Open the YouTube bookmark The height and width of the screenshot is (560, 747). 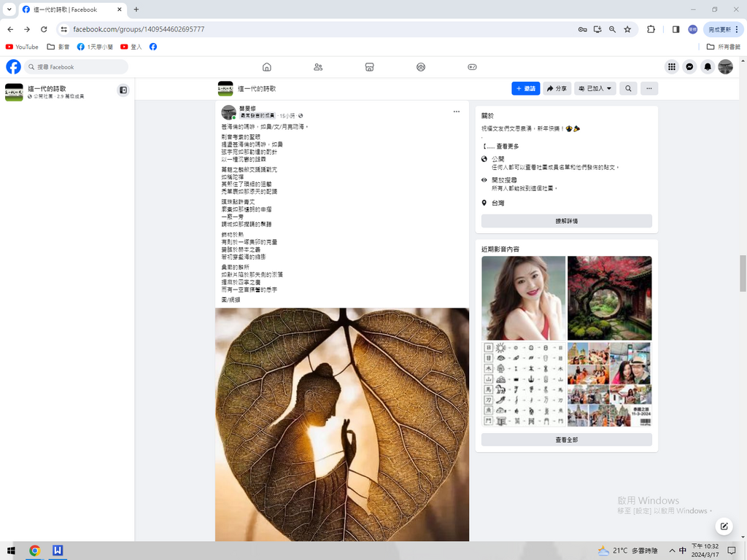click(22, 47)
